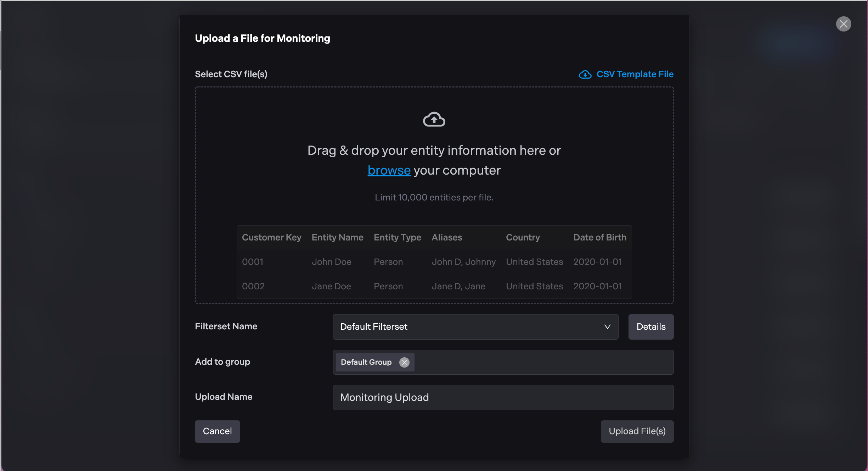Close the upload dialog with X
868x471 pixels.
coord(844,24)
